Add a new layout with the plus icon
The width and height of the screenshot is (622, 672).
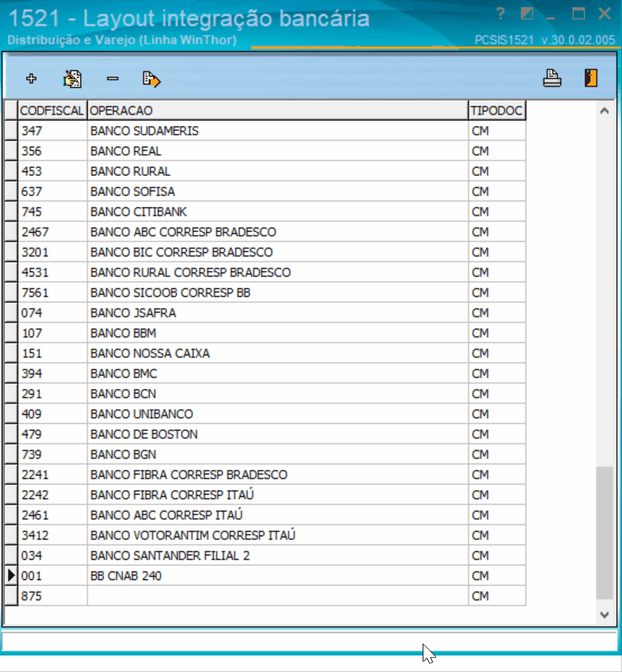click(x=31, y=79)
